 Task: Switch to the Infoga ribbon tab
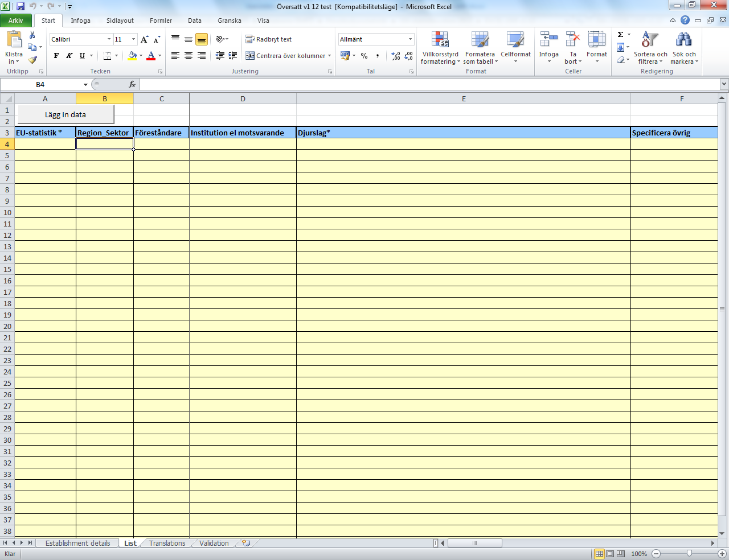click(x=81, y=20)
